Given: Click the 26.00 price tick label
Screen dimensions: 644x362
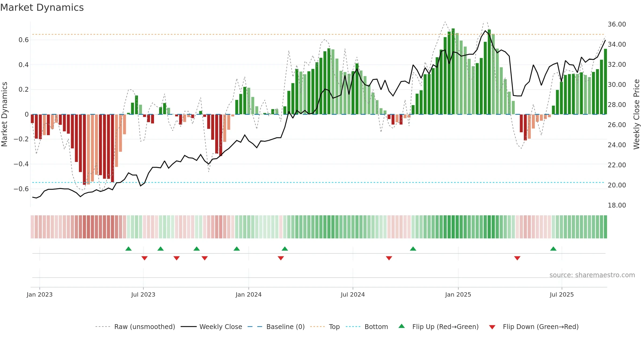Looking at the screenshot, I should [617, 125].
